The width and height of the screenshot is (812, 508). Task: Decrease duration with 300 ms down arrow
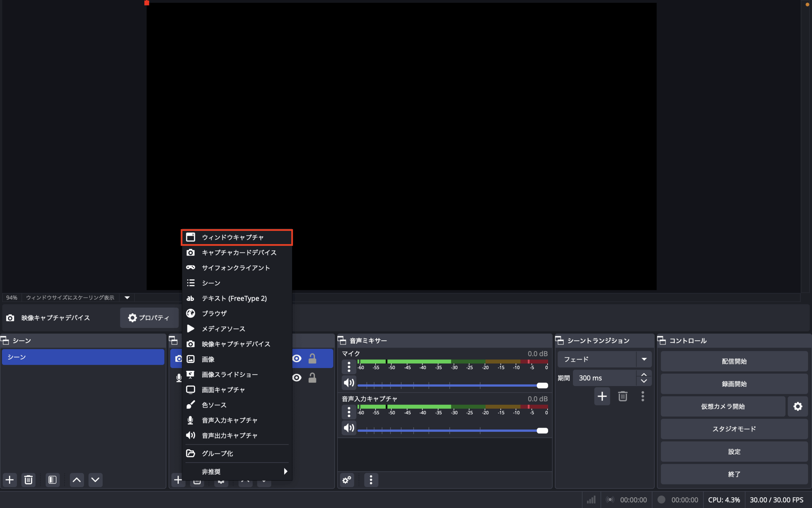pos(644,381)
